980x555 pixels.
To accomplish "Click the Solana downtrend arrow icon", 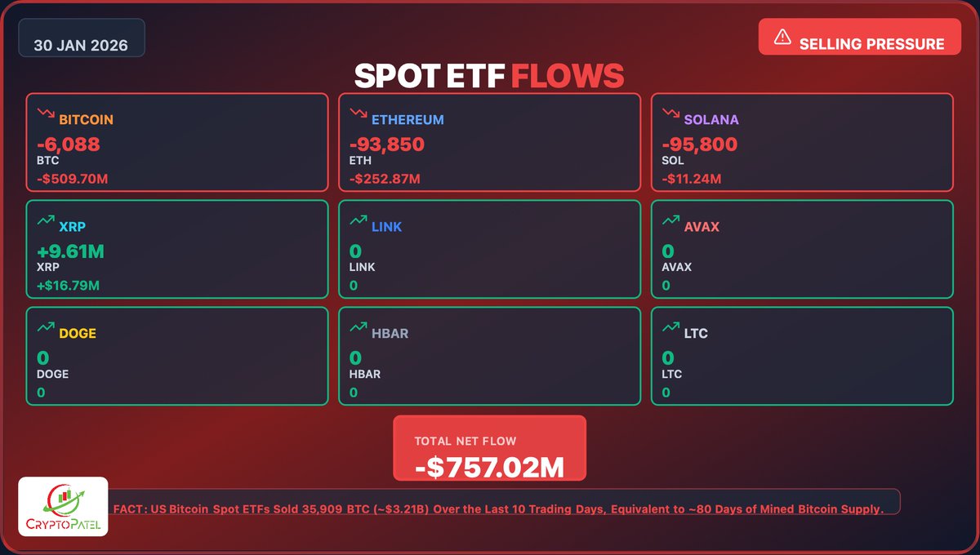I will (670, 114).
